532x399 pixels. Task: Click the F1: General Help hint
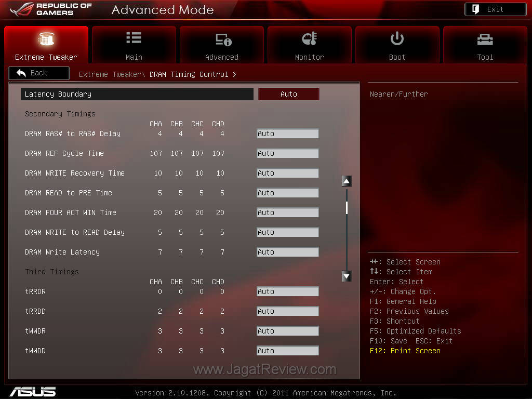point(403,302)
